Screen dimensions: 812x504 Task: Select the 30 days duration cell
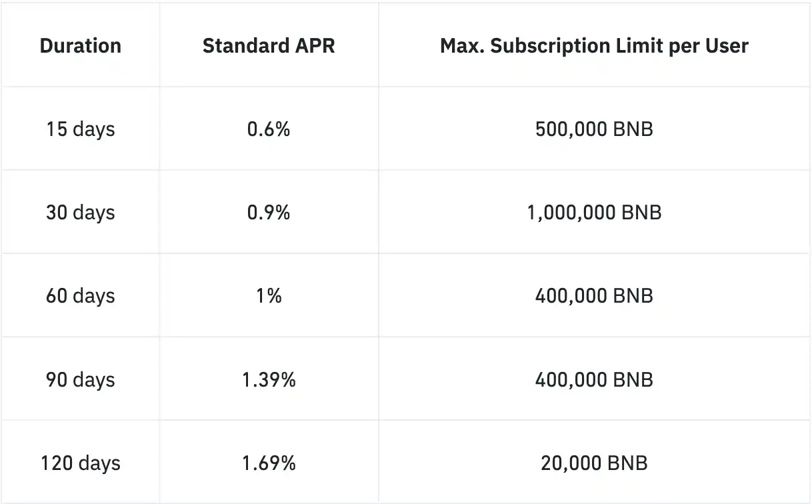pyautogui.click(x=81, y=213)
